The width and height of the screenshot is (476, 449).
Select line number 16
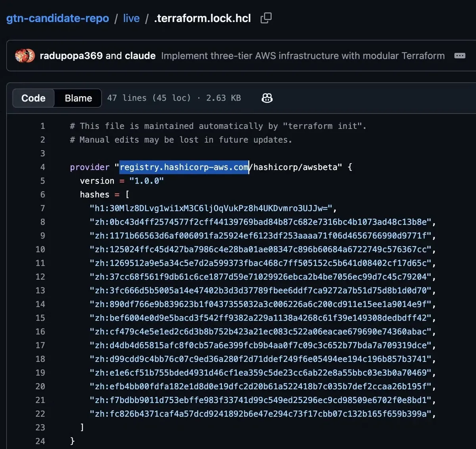[x=40, y=331]
